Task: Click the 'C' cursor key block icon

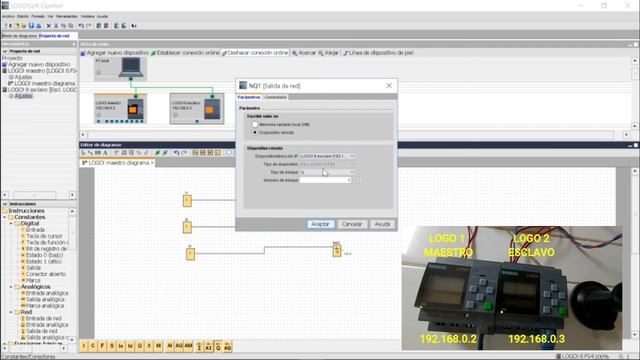Action: 93,346
